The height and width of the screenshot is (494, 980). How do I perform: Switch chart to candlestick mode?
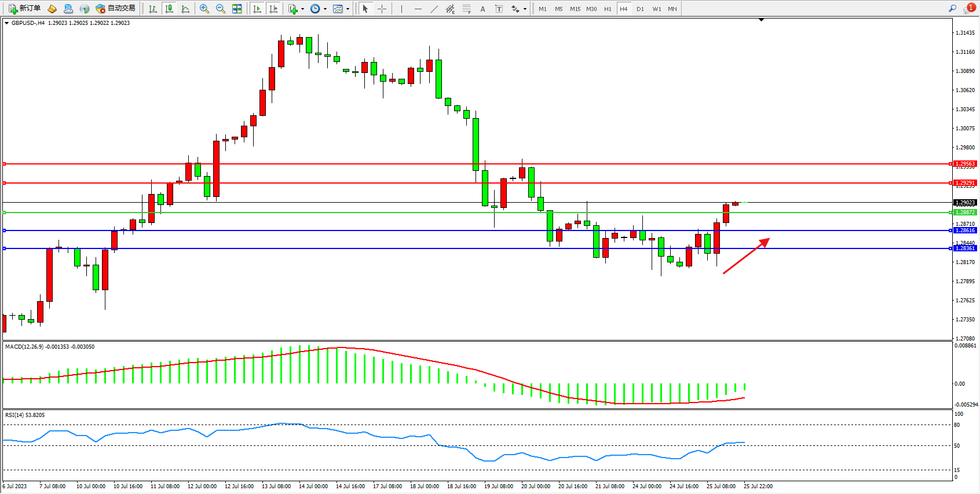pyautogui.click(x=169, y=9)
